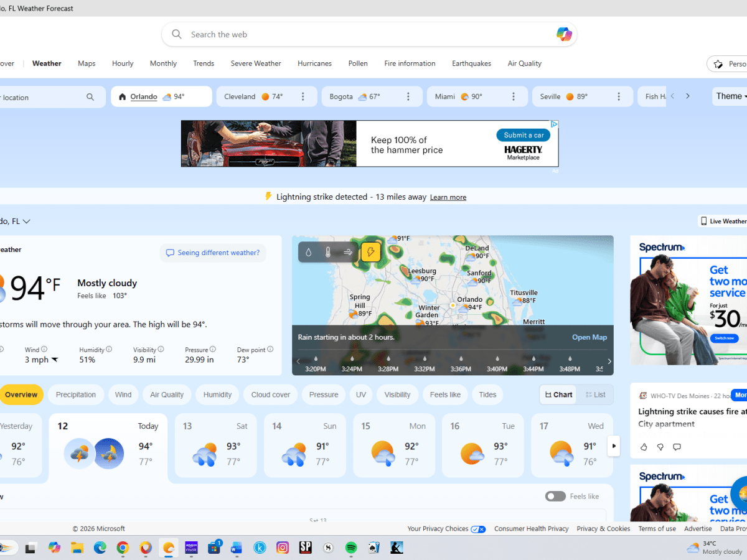
Task: Click the Humidity info icon
Action: [109, 350]
